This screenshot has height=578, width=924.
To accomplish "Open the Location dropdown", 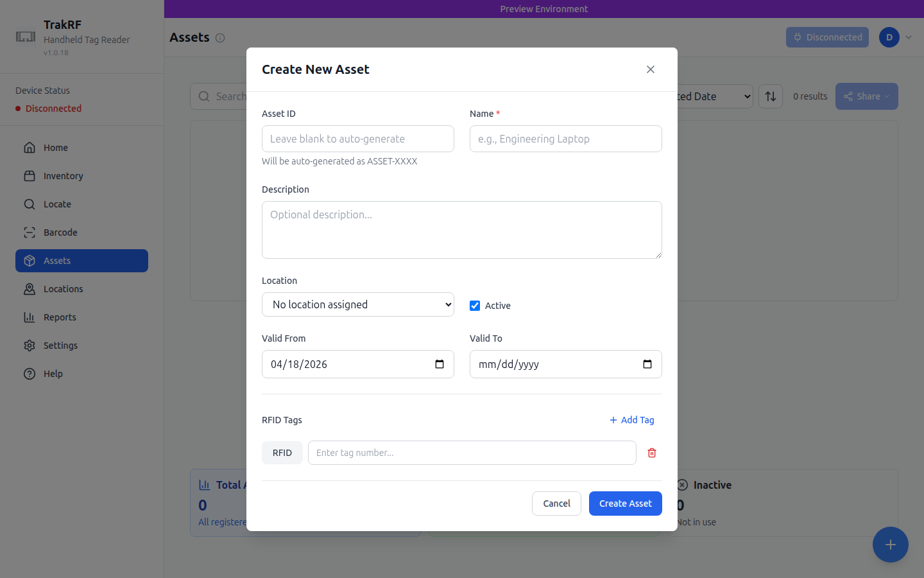I will tap(357, 304).
